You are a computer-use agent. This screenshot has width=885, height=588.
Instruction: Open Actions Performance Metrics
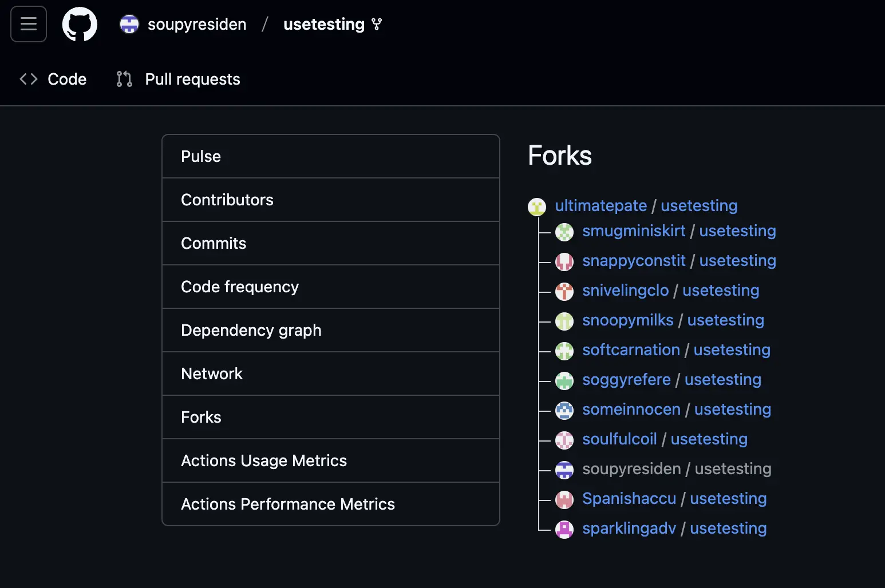288,504
